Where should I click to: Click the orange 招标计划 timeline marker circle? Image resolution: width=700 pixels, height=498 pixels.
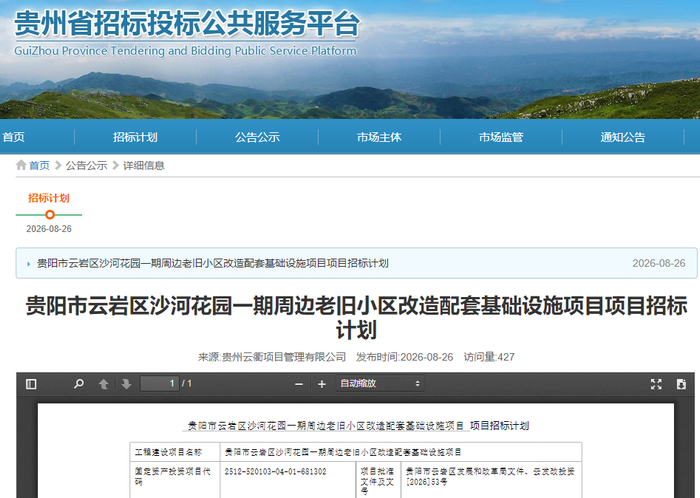point(50,215)
